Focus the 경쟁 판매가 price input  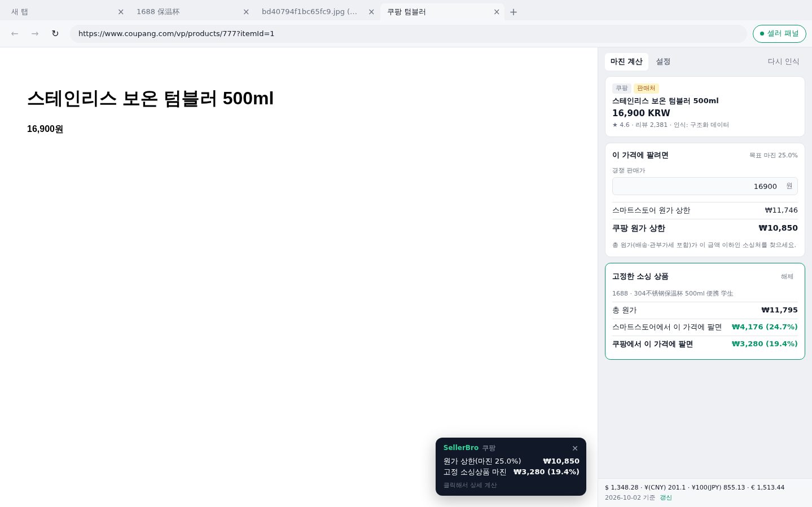coord(705,186)
